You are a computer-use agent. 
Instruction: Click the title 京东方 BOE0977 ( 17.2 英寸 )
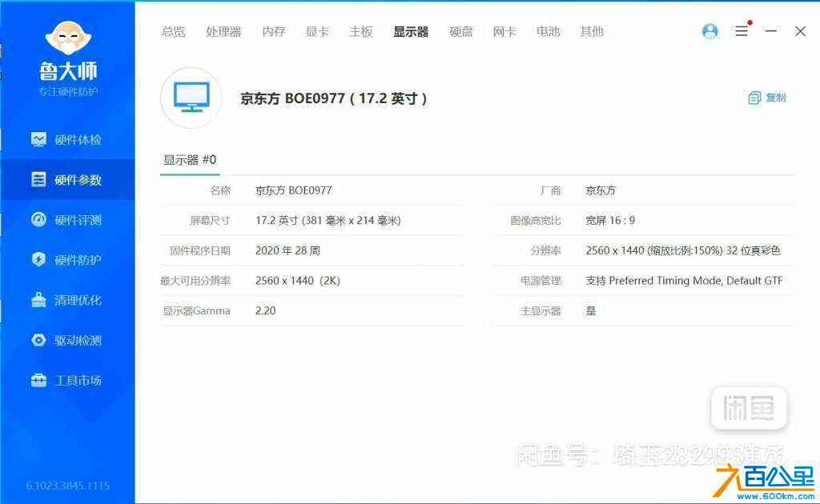coord(334,98)
